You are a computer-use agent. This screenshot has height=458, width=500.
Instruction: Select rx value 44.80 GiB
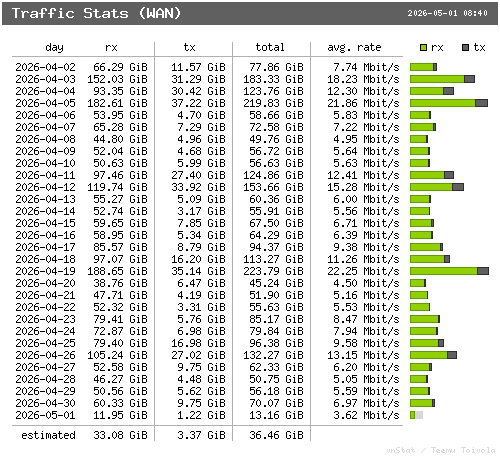coord(120,139)
